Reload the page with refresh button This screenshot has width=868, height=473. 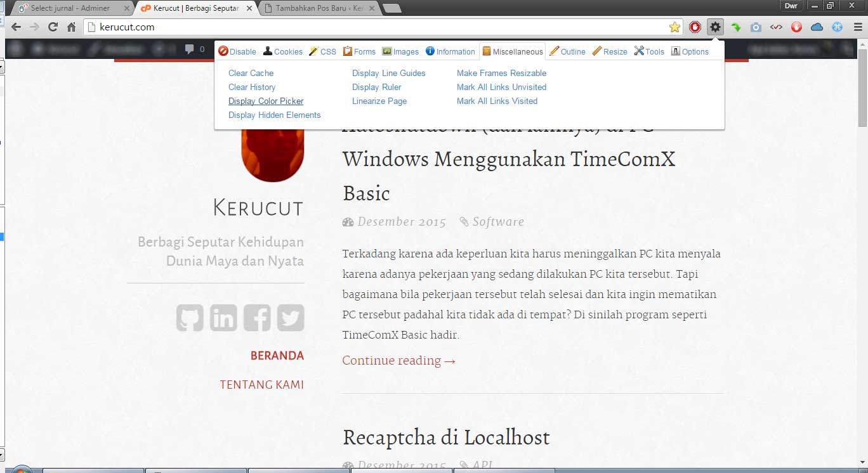53,27
